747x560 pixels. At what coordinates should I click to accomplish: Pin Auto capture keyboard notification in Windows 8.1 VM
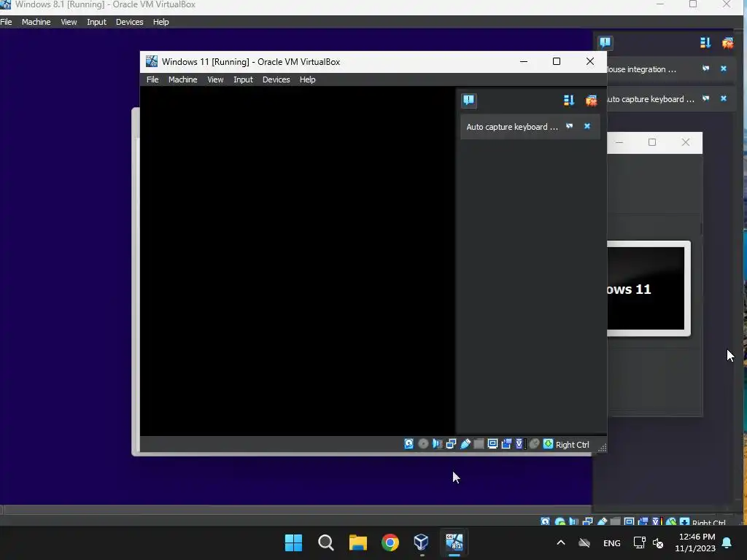[705, 98]
